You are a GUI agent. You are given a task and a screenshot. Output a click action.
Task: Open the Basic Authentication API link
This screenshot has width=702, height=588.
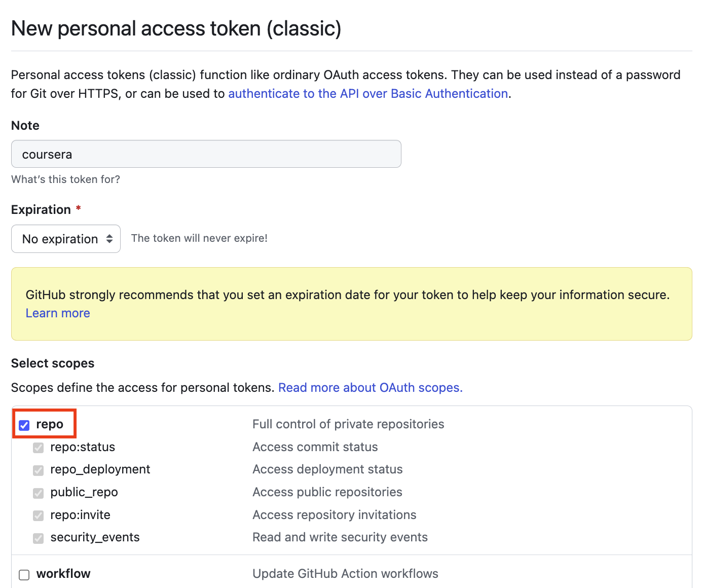click(x=368, y=94)
